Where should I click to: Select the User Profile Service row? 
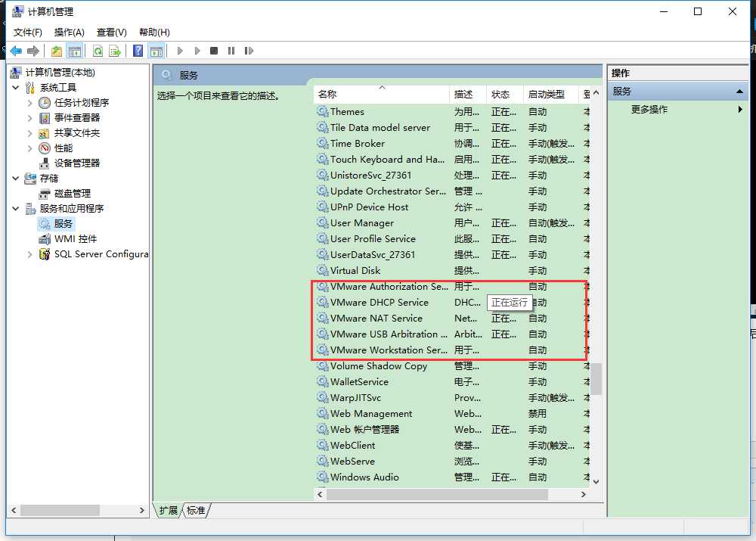tap(452, 239)
